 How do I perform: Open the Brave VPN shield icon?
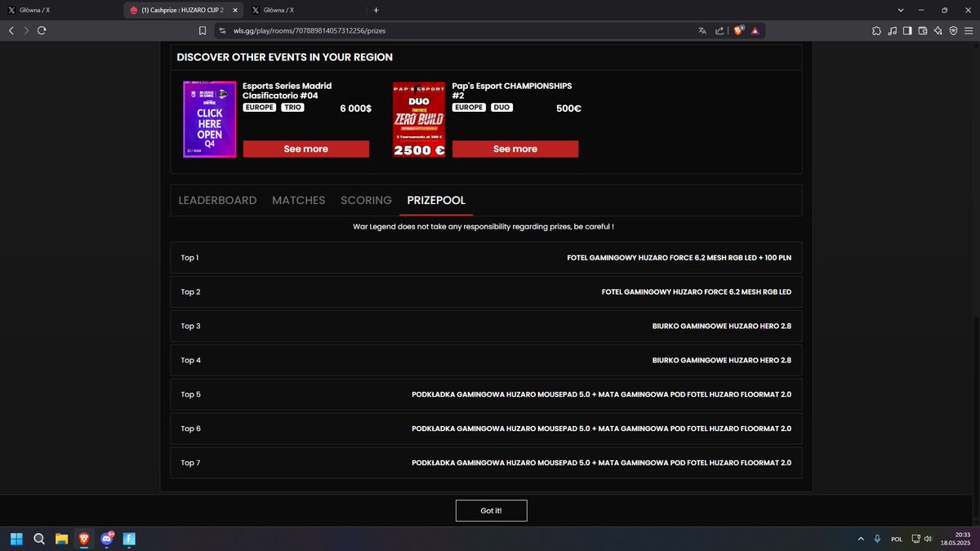pos(953,30)
